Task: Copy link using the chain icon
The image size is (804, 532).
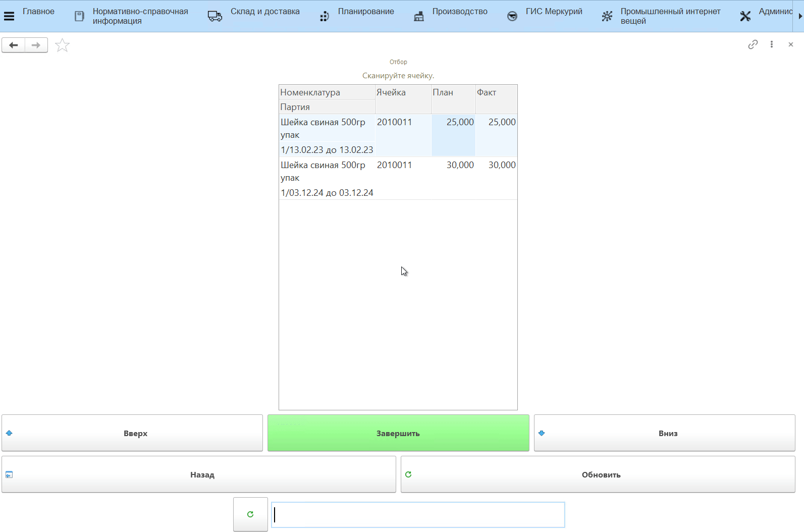Action: [x=753, y=44]
